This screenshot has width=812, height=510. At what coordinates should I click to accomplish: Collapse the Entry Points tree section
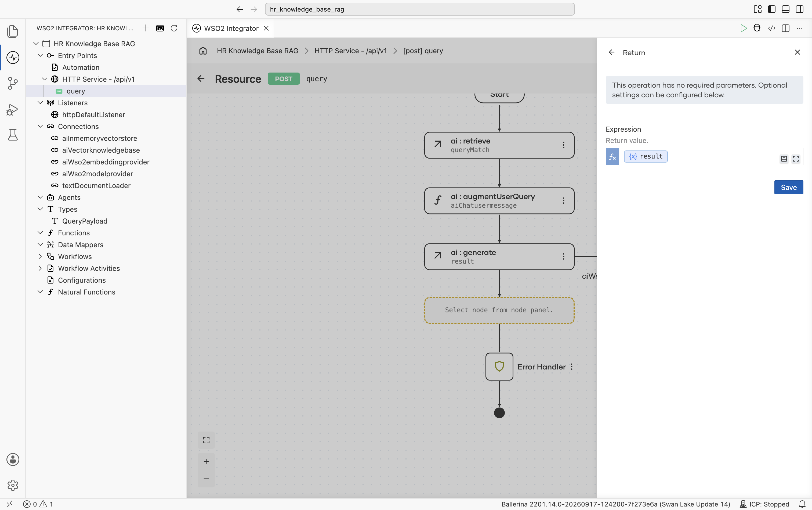(x=40, y=55)
